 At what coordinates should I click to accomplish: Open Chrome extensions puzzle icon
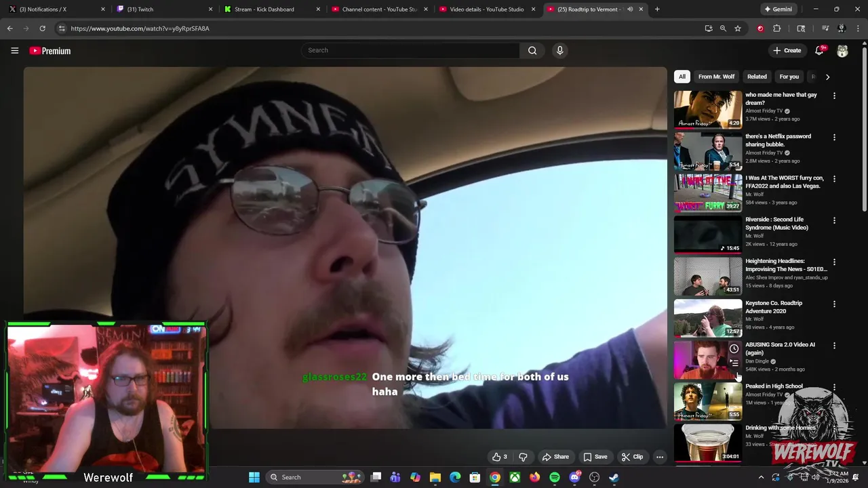pos(777,28)
